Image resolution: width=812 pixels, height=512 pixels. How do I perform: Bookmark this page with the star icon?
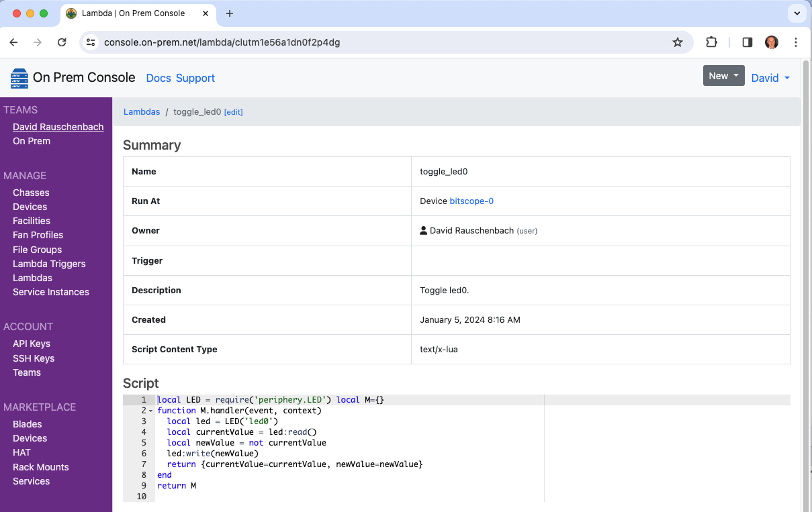pos(678,42)
